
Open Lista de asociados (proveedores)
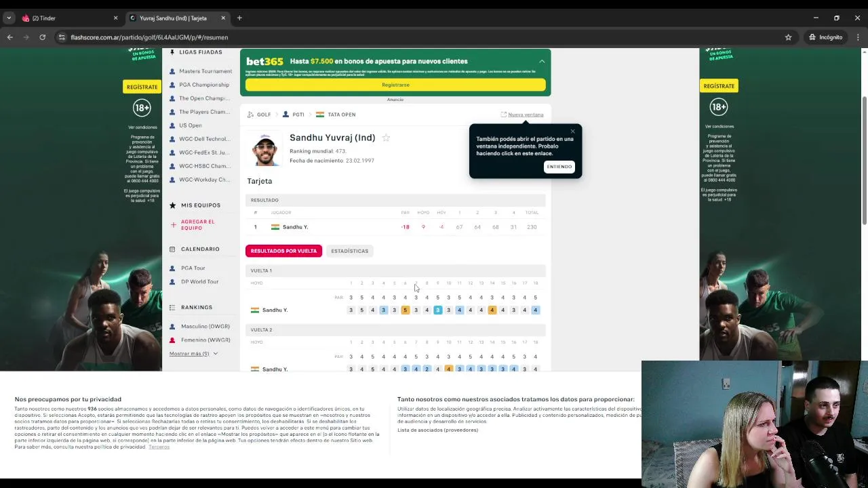(x=437, y=430)
